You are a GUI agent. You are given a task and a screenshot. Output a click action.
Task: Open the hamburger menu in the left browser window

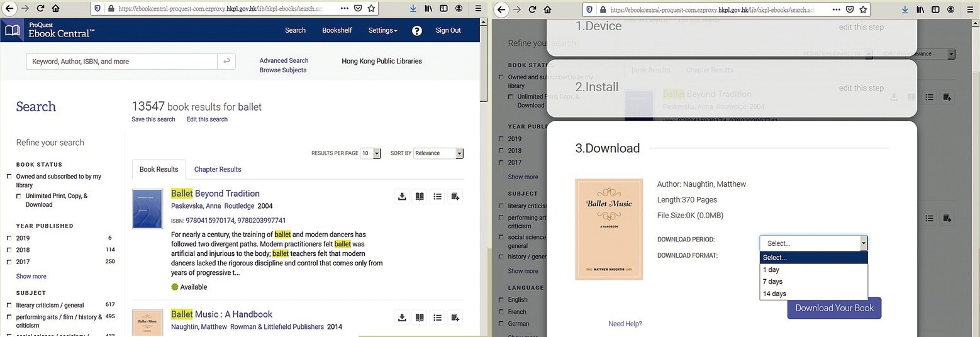479,9
